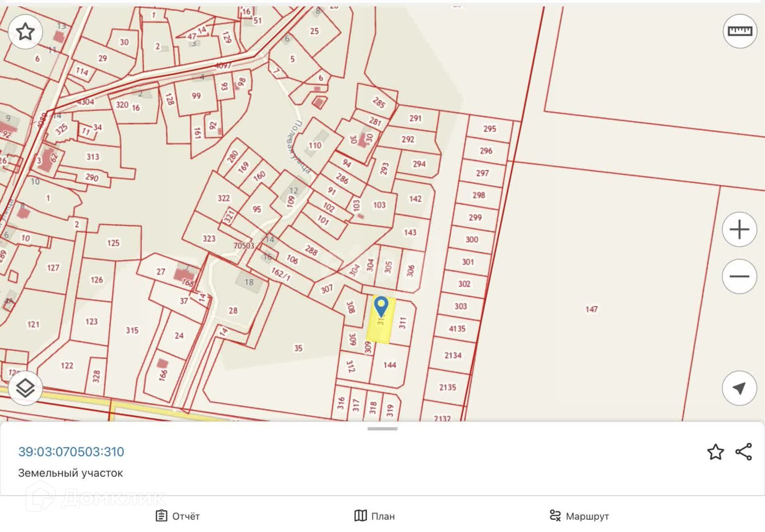Select parcel 147 on the map
The image size is (765, 532).
click(591, 309)
